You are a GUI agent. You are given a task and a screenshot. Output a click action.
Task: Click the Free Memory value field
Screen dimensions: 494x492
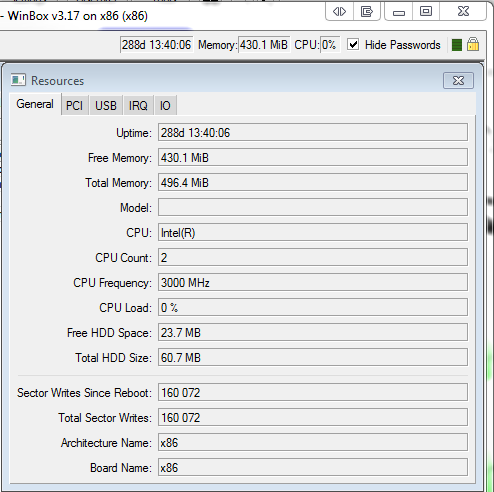point(313,157)
